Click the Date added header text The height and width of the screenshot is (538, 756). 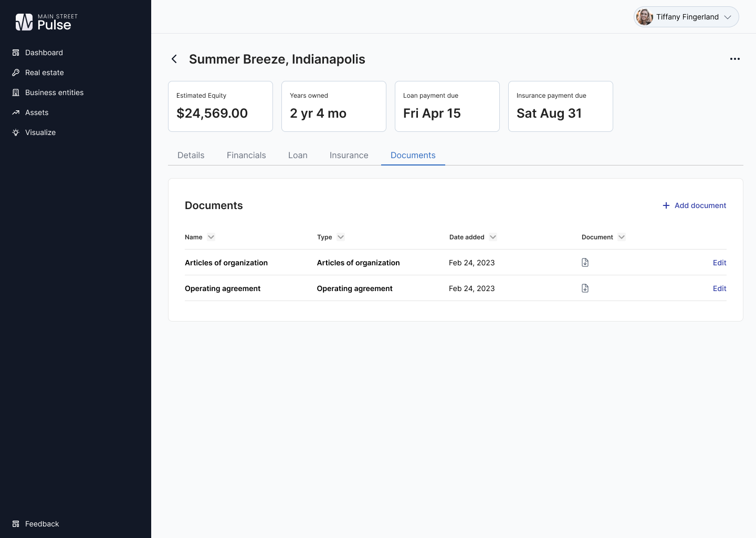[467, 237]
